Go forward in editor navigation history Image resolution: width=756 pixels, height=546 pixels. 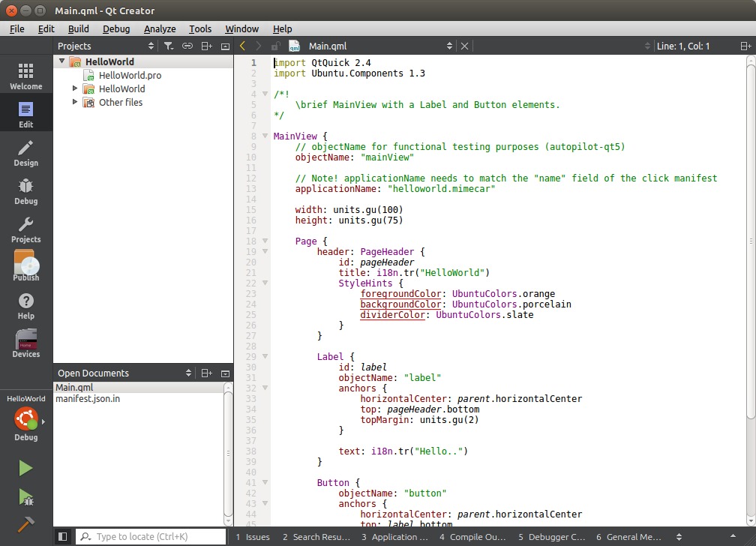tap(259, 46)
